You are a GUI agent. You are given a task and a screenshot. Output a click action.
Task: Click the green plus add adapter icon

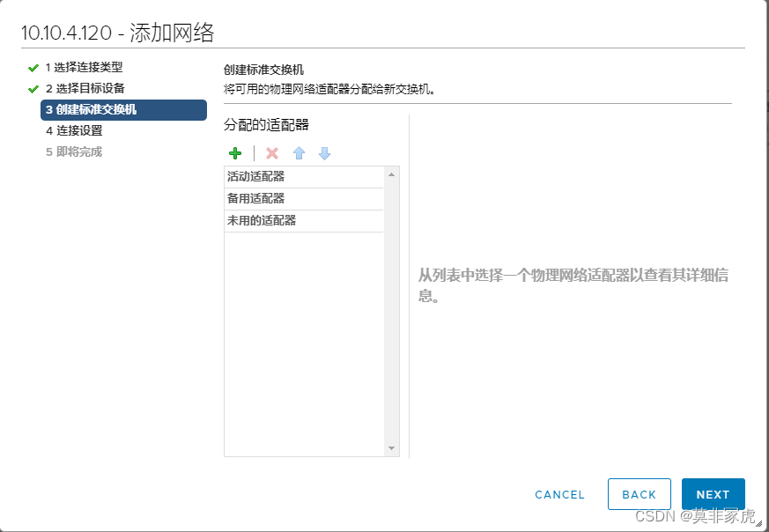point(235,153)
